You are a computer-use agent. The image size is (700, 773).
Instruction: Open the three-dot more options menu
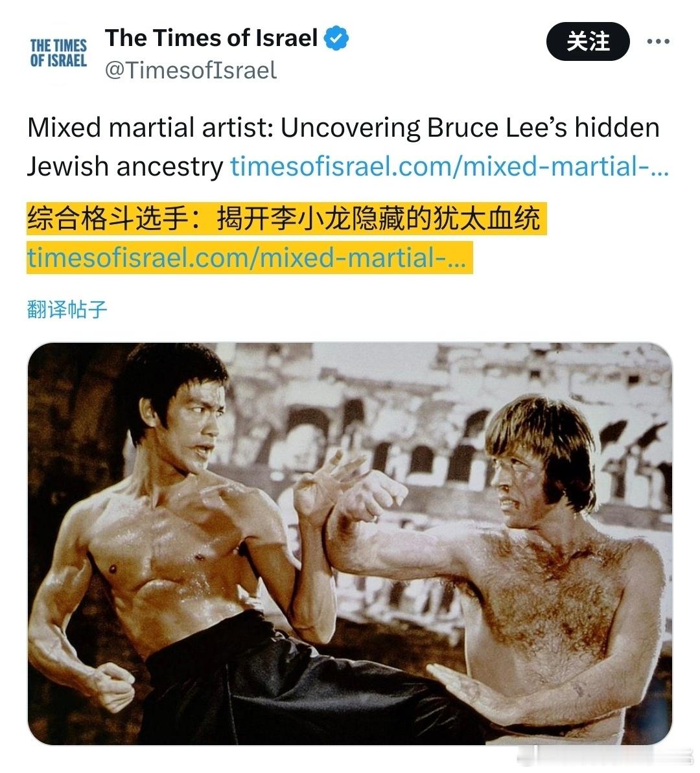[658, 41]
